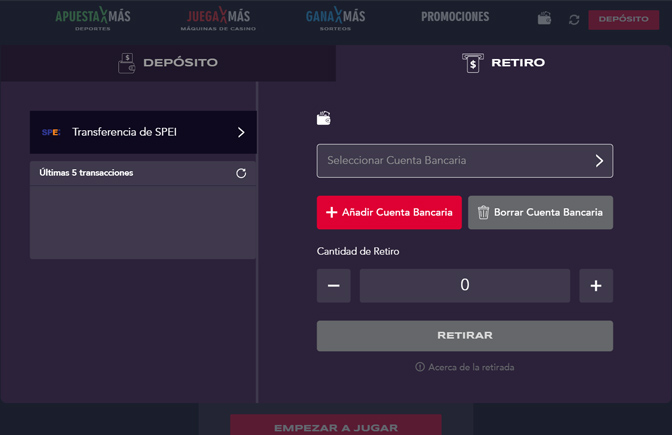Open the Juega Más casino machines section
Screen dimensions: 672x435
pos(218,18)
